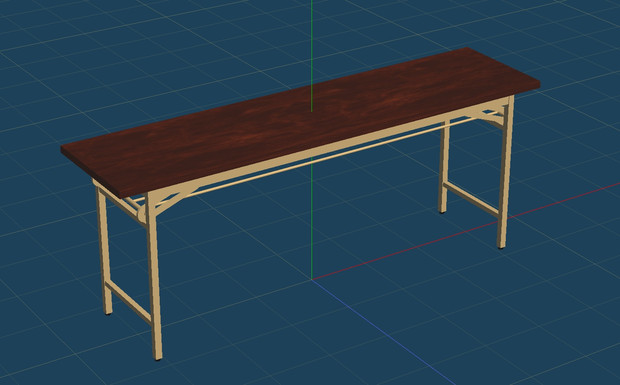Select the thick beam beneath tabletop front edge
The width and height of the screenshot is (620, 385).
coord(328,147)
